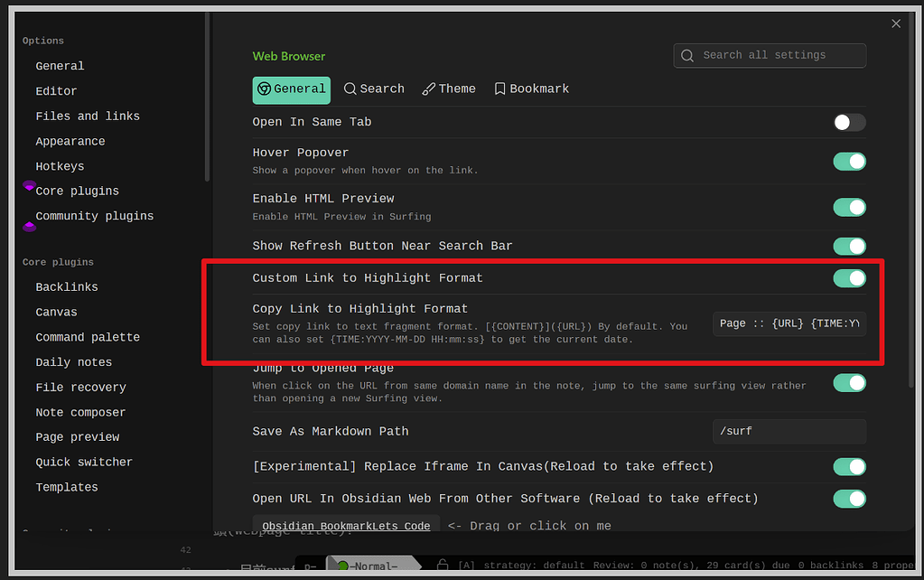Click the Search all settings box
924x580 pixels.
(770, 55)
